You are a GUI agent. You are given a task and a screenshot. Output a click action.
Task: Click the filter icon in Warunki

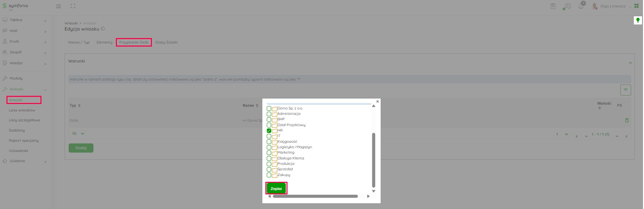click(625, 90)
